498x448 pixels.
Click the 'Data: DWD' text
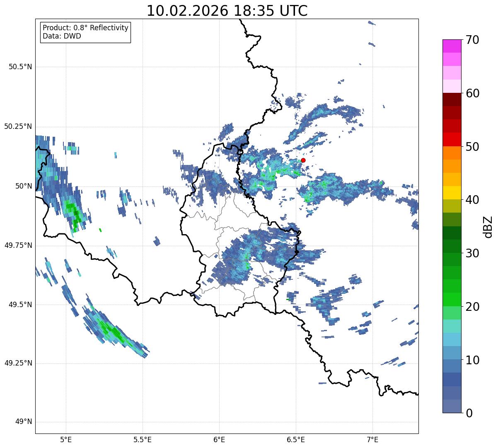click(62, 36)
